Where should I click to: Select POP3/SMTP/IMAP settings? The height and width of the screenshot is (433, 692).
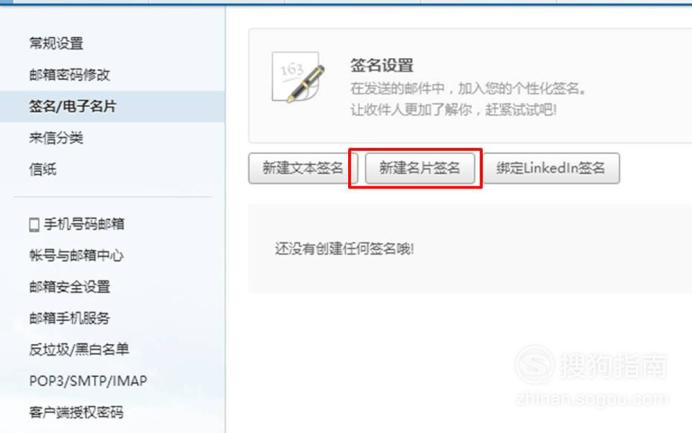[88, 381]
